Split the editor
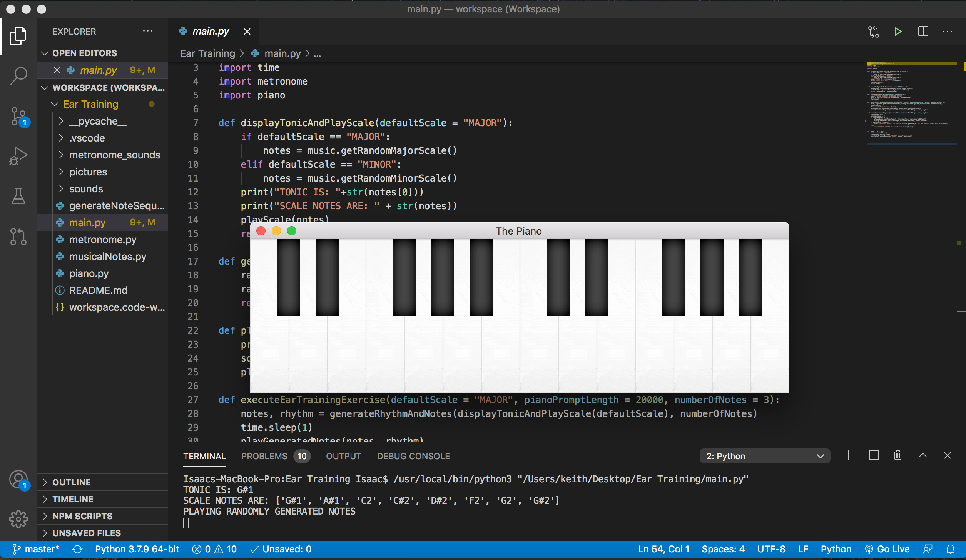This screenshot has width=966, height=560. pyautogui.click(x=923, y=32)
